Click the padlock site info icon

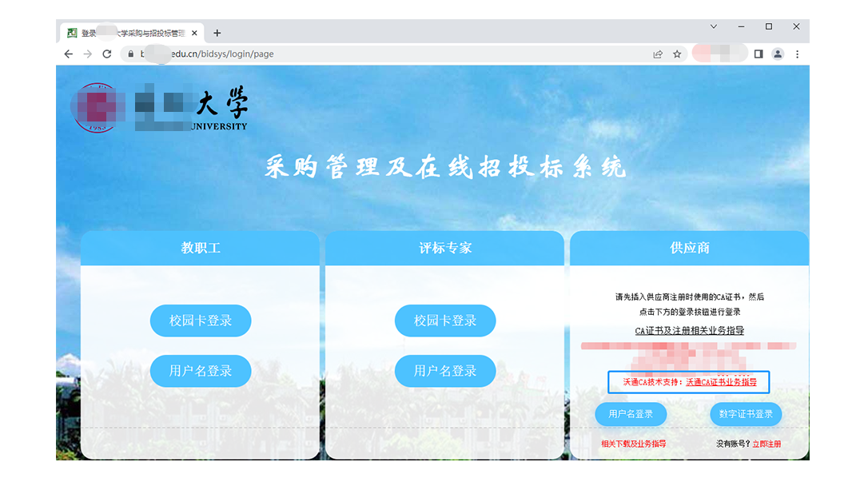(x=129, y=54)
